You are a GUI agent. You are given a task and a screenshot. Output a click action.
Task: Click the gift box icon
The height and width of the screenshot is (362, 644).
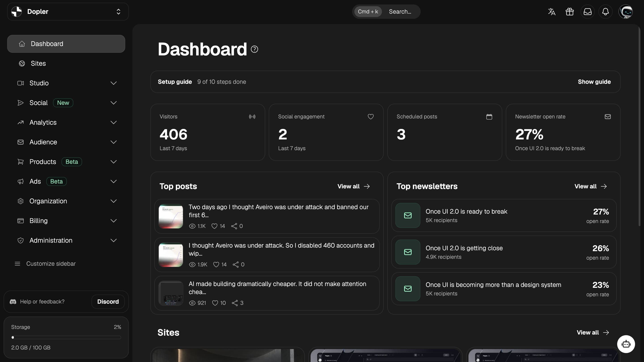(x=570, y=11)
